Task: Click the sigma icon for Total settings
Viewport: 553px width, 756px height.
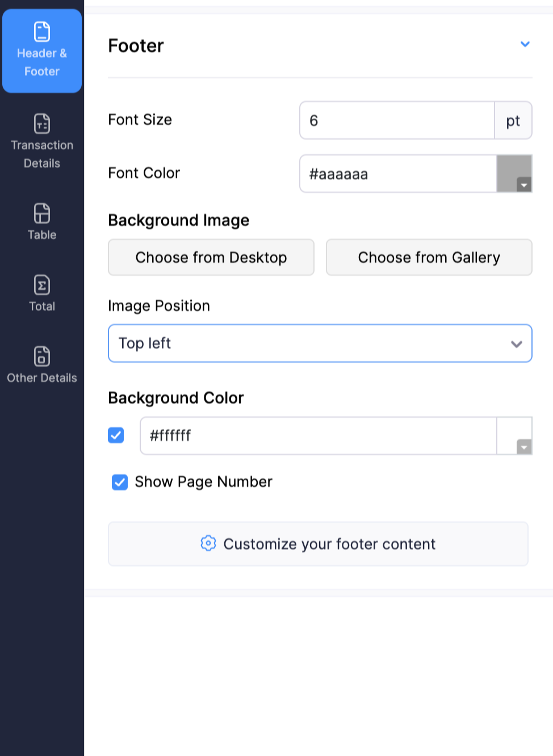Action: pyautogui.click(x=41, y=285)
